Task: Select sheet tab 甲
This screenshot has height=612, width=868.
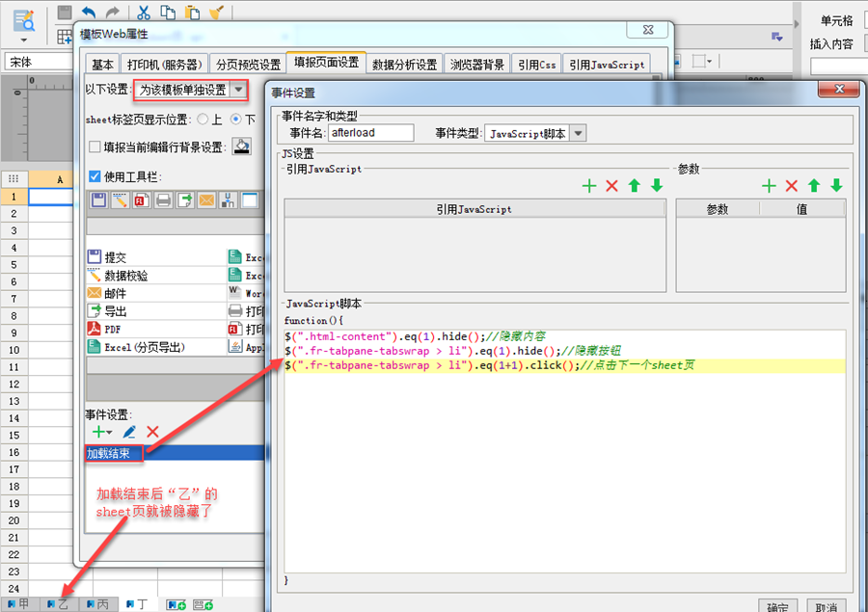Action: 19,604
